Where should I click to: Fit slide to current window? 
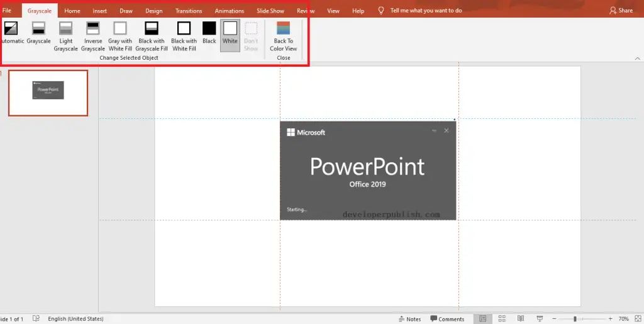tap(638, 319)
